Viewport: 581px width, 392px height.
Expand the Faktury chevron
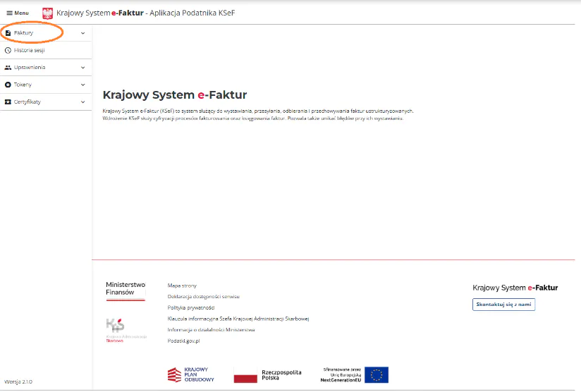tap(83, 33)
